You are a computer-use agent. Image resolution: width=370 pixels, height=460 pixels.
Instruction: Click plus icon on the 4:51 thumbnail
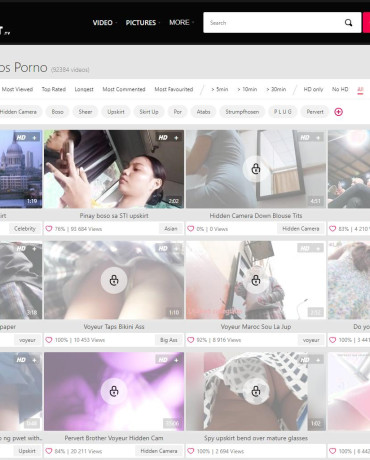coord(318,138)
